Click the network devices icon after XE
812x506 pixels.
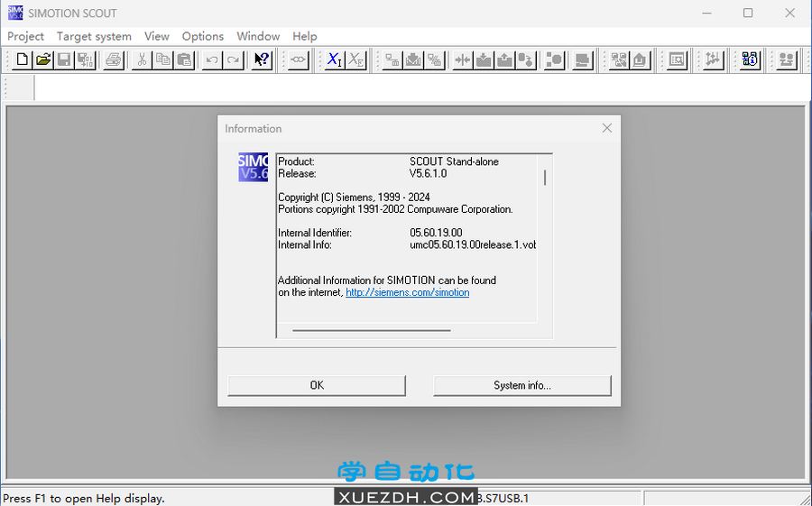pyautogui.click(x=392, y=60)
